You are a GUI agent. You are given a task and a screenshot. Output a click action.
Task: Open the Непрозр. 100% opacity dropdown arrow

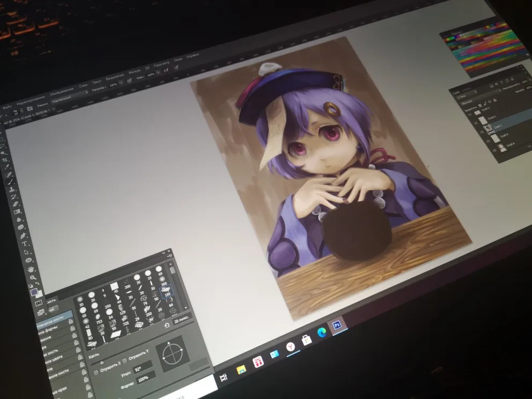pyautogui.click(x=121, y=83)
